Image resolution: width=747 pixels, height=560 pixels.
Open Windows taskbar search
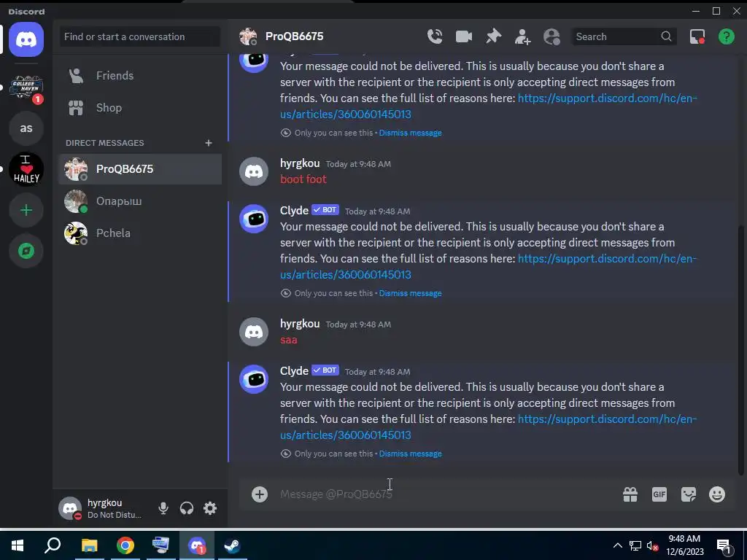[x=53, y=545]
